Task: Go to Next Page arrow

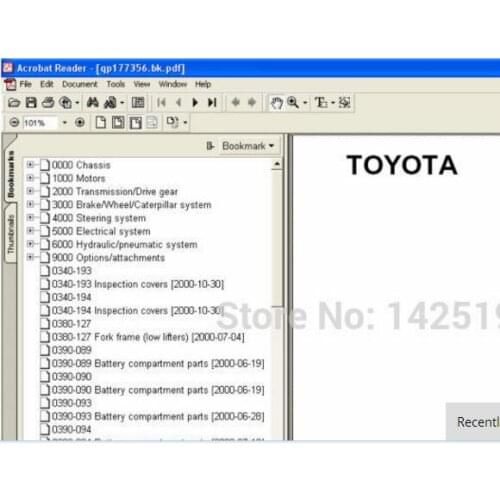Action: pos(195,103)
